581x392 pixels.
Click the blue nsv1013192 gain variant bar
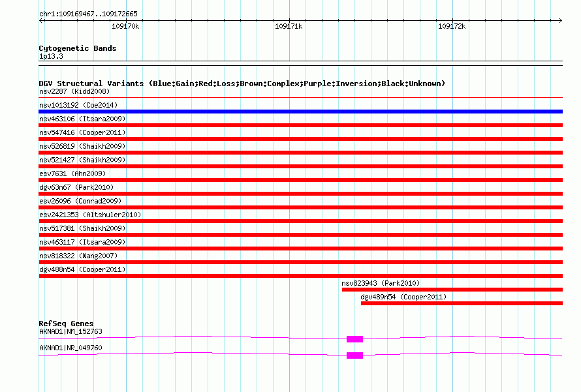(x=300, y=112)
